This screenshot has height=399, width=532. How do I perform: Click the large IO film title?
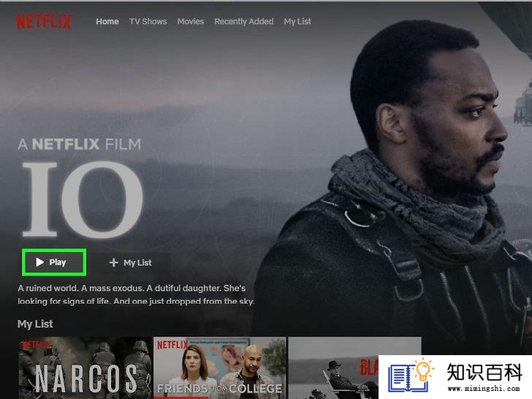click(x=82, y=199)
